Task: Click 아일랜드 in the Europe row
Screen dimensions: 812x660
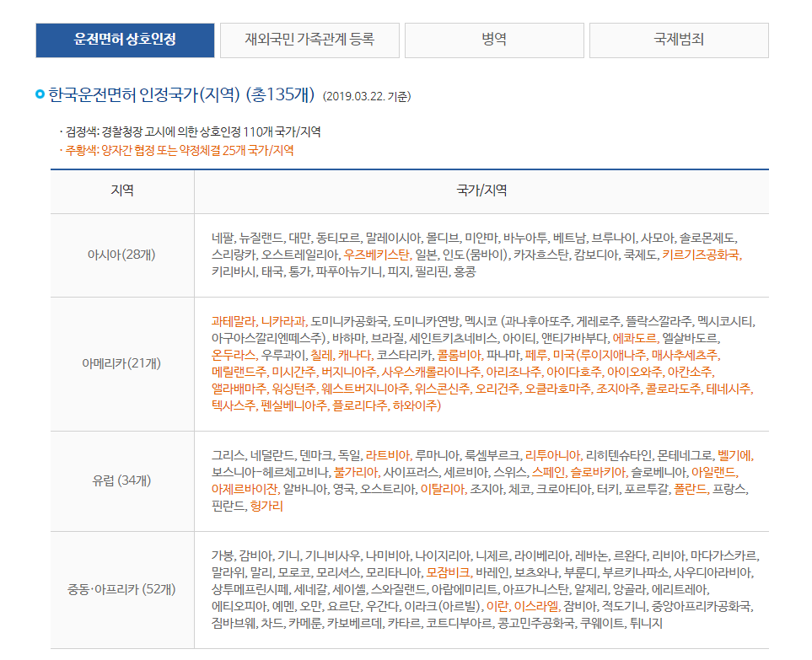Action: [713, 473]
